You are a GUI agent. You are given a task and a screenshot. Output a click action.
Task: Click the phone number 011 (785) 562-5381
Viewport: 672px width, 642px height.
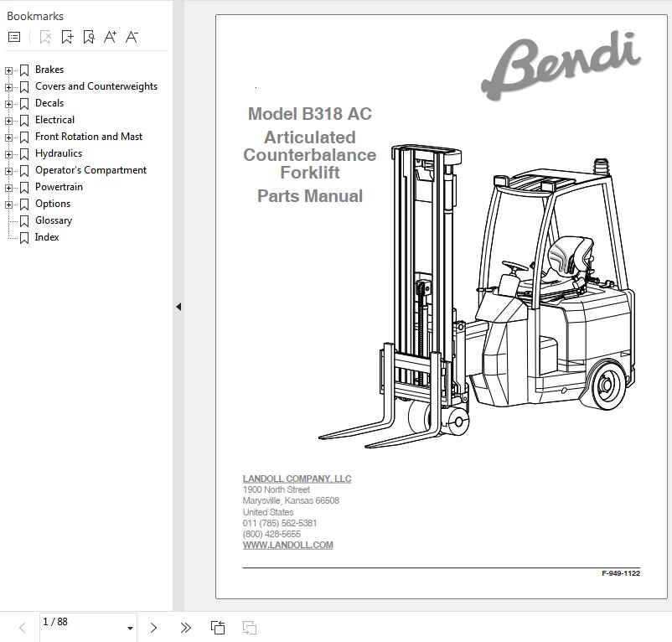tap(279, 523)
